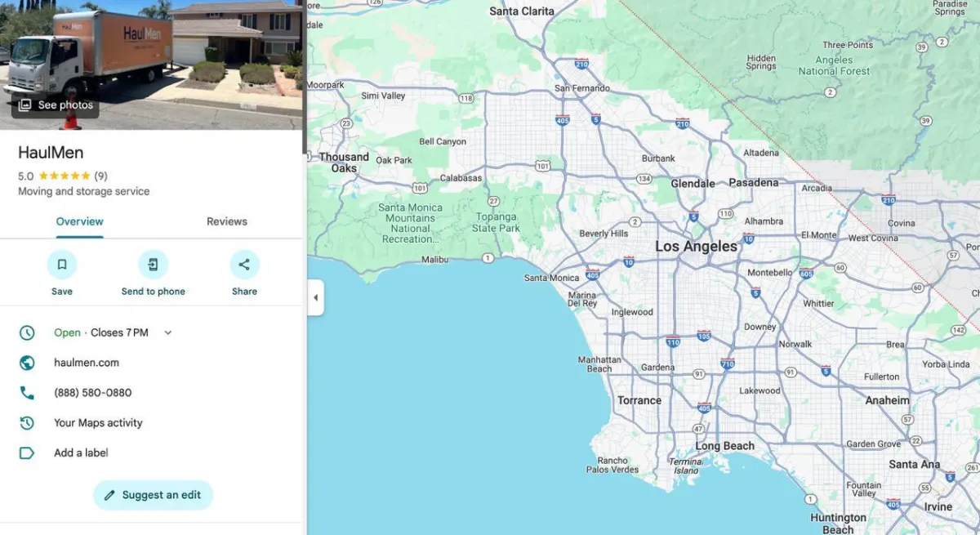Image resolution: width=980 pixels, height=535 pixels.
Task: Expand opening hours dropdown chevron
Action: (x=168, y=332)
